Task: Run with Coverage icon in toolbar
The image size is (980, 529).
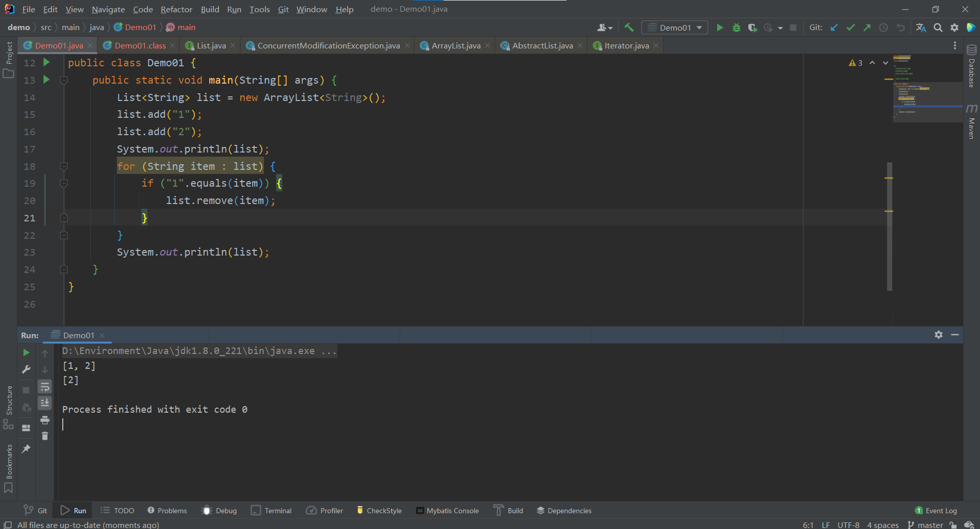Action: coord(752,28)
